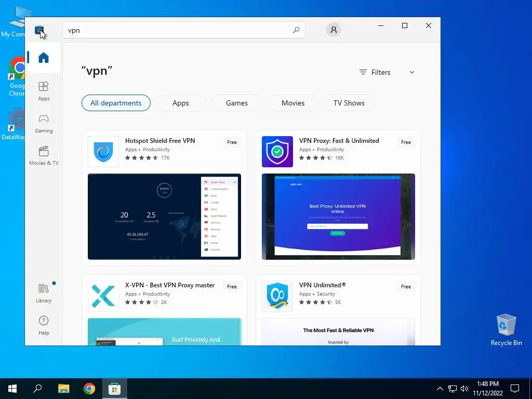Select the Games filter tab

pos(237,103)
